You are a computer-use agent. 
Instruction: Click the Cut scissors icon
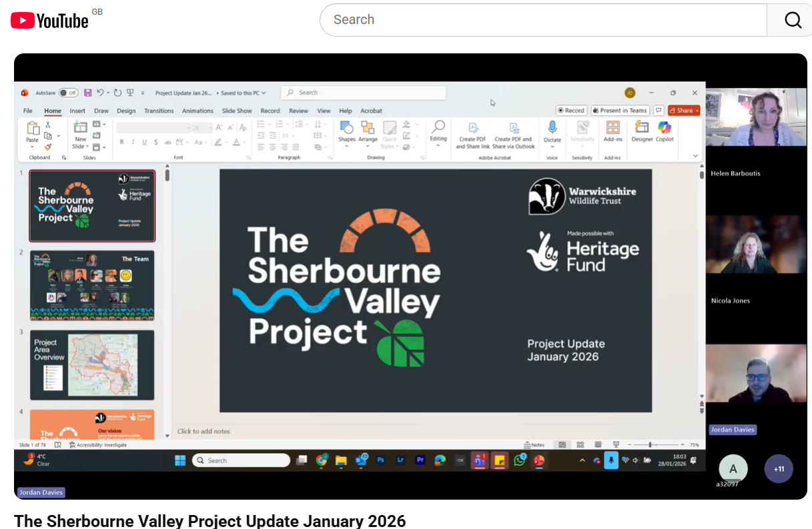48,124
